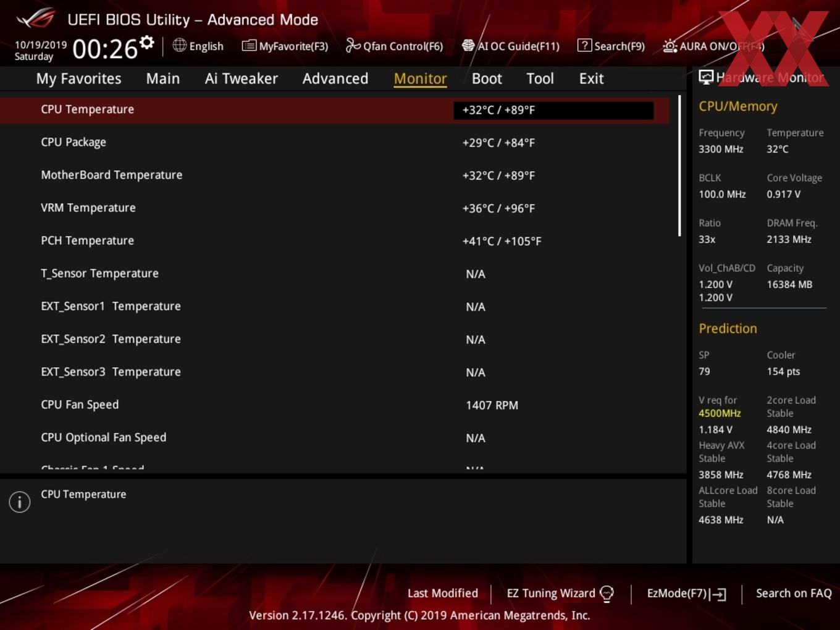The width and height of the screenshot is (840, 630).
Task: Open the Boot tab
Action: [x=487, y=78]
